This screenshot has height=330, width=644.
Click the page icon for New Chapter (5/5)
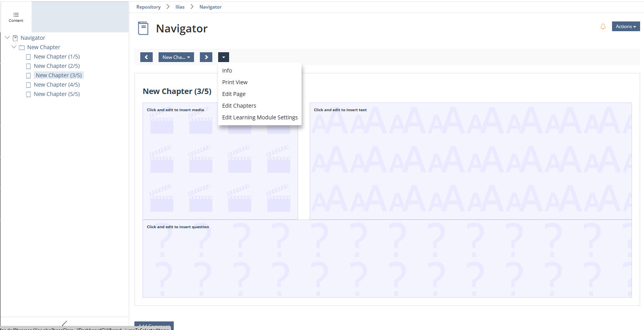coord(28,94)
